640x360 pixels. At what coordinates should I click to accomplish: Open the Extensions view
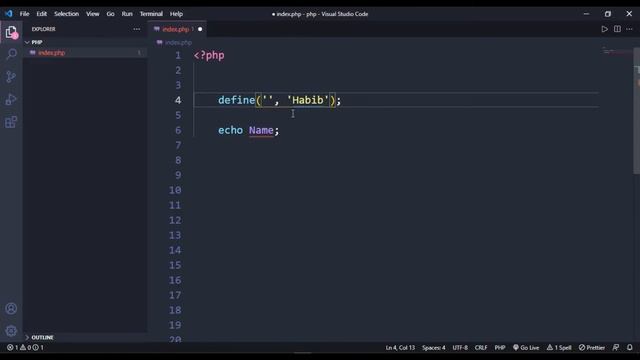coord(11,122)
